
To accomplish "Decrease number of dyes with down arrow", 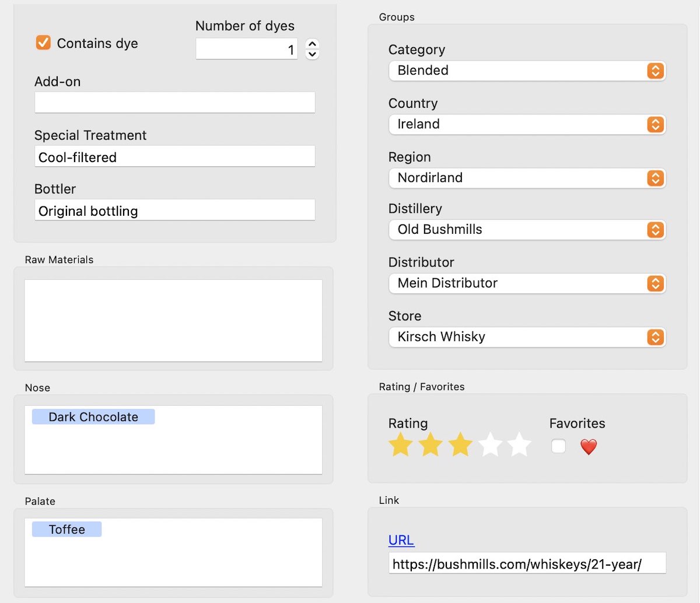I will coord(313,54).
